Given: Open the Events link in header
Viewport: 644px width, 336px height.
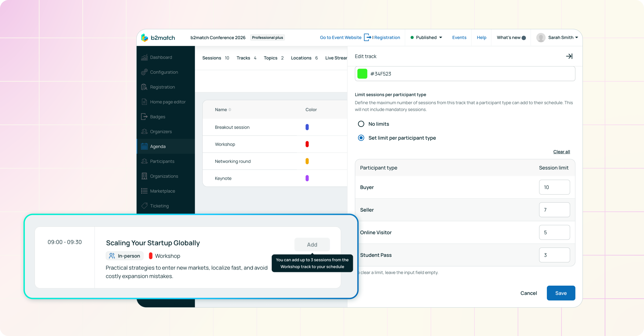Looking at the screenshot, I should point(459,38).
